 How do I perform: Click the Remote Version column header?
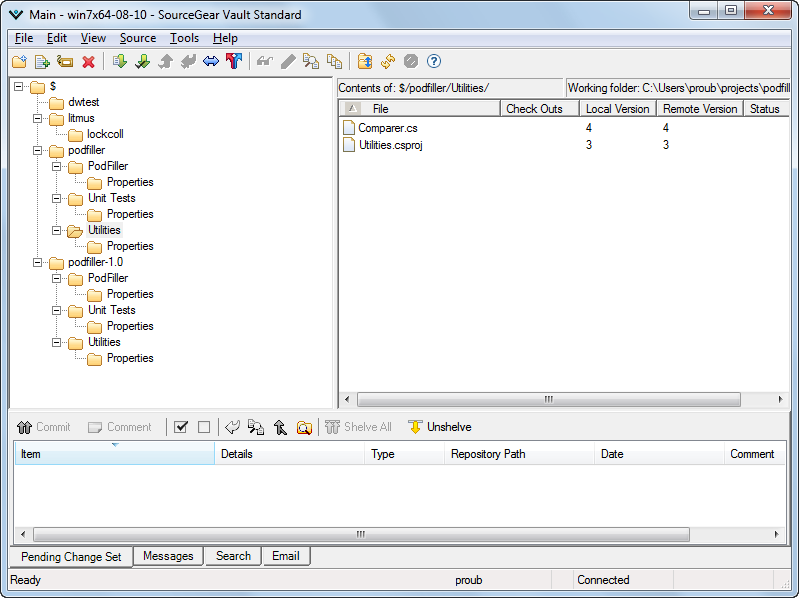[700, 108]
